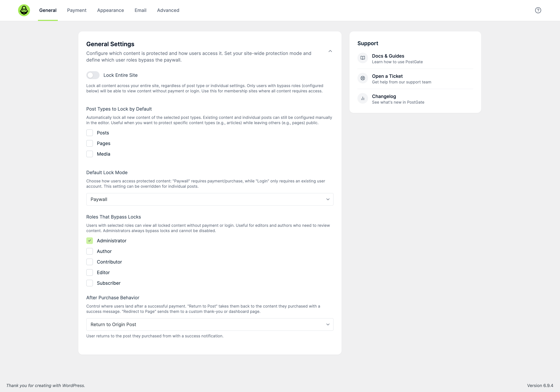
Task: Open the help question mark icon
Action: point(538,10)
